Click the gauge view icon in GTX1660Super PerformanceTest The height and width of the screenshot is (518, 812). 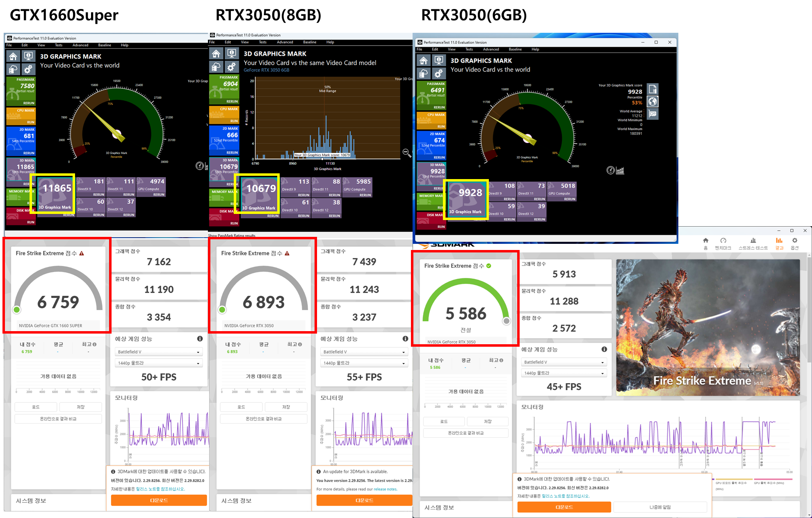200,166
